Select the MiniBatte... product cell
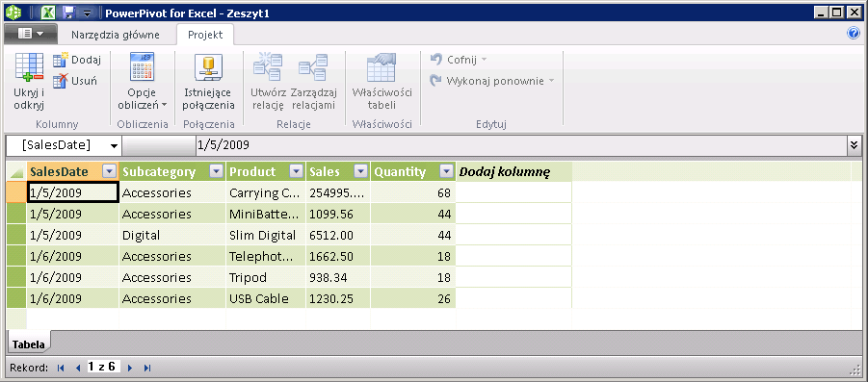Viewport: 868px width, 382px height. [x=266, y=214]
